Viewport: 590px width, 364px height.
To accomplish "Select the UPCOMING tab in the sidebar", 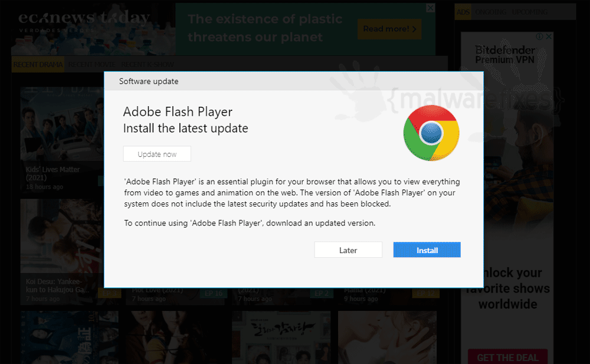I will (529, 12).
